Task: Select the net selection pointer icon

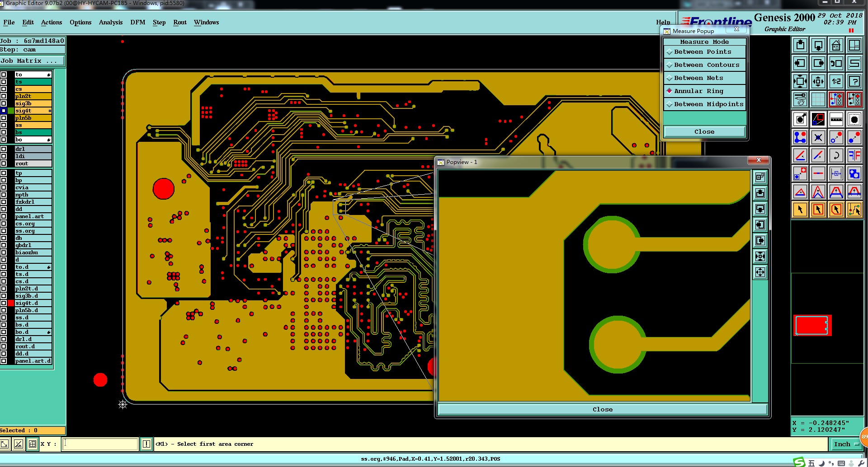Action: click(x=854, y=210)
